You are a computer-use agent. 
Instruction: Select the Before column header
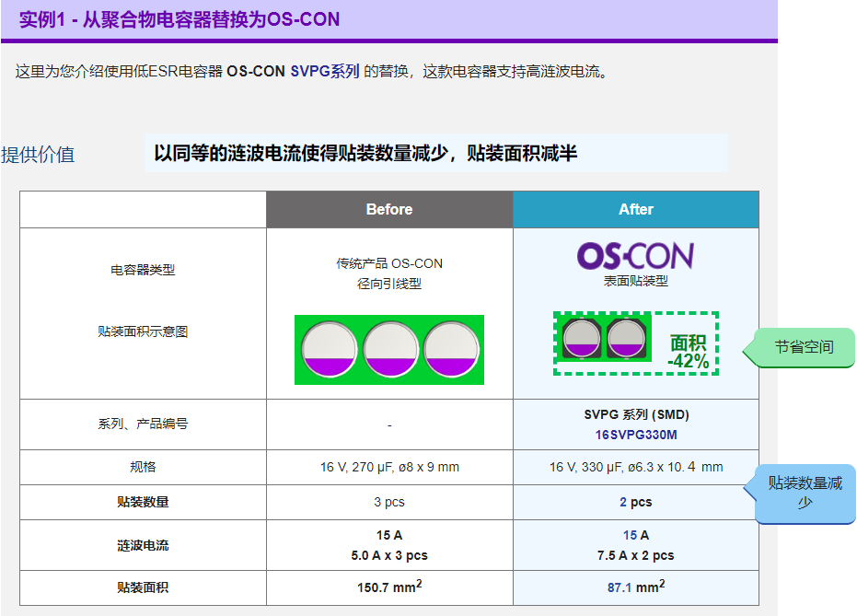389,209
